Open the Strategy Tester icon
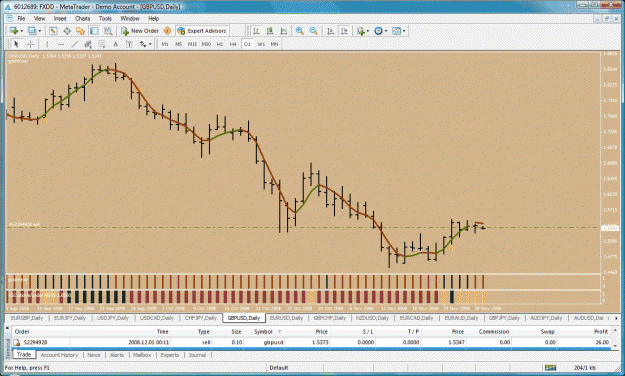The width and height of the screenshot is (625, 376). coord(108,31)
